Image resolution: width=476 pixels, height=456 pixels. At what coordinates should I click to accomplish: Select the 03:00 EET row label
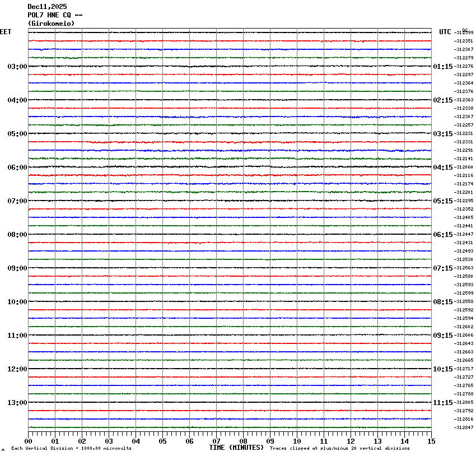pyautogui.click(x=17, y=67)
